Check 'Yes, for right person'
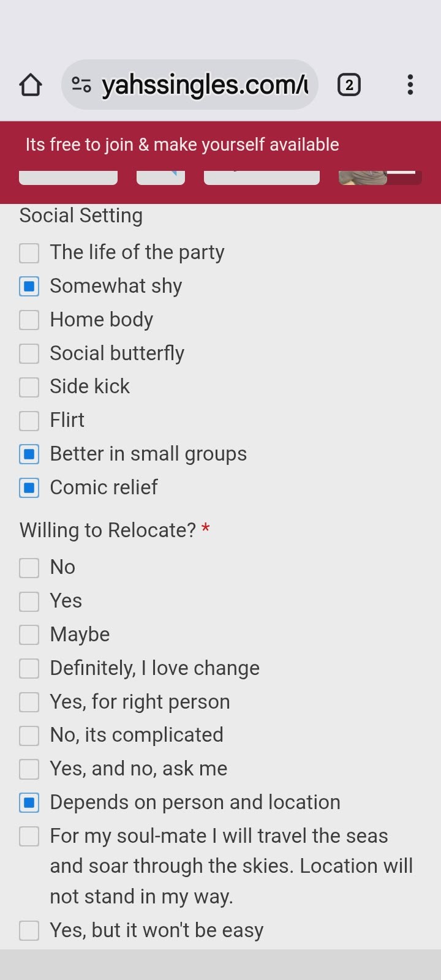Image resolution: width=441 pixels, height=980 pixels. (29, 702)
